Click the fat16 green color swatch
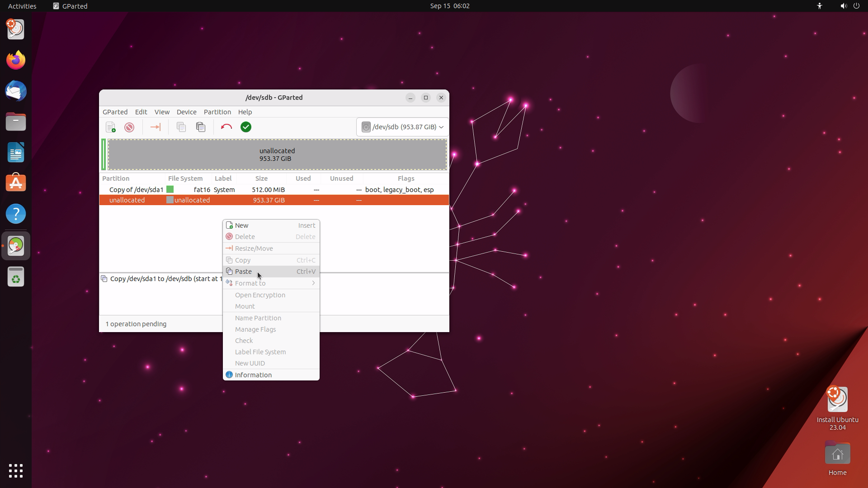This screenshot has width=868, height=488. (170, 190)
